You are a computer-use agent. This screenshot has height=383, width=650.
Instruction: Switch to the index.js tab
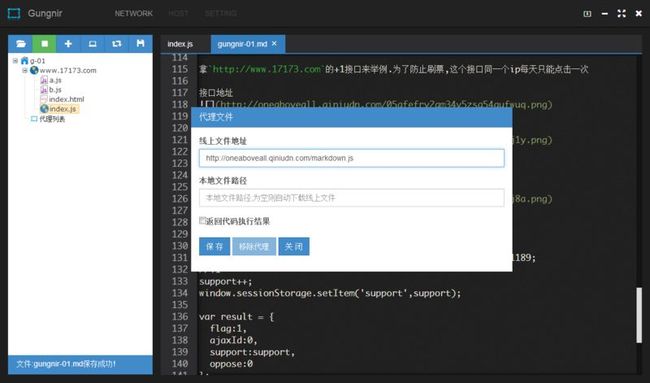[x=180, y=44]
